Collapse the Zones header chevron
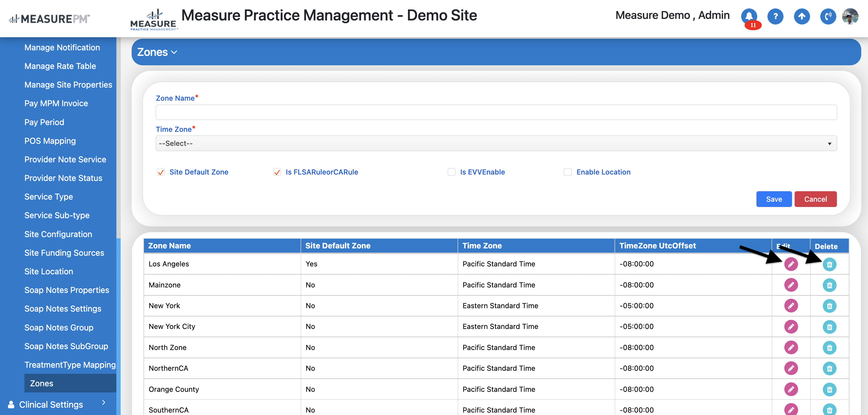 pyautogui.click(x=174, y=52)
